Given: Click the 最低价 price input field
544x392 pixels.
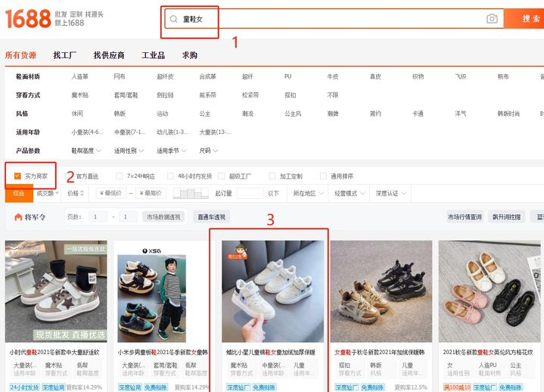Looking at the screenshot, I should [110, 194].
